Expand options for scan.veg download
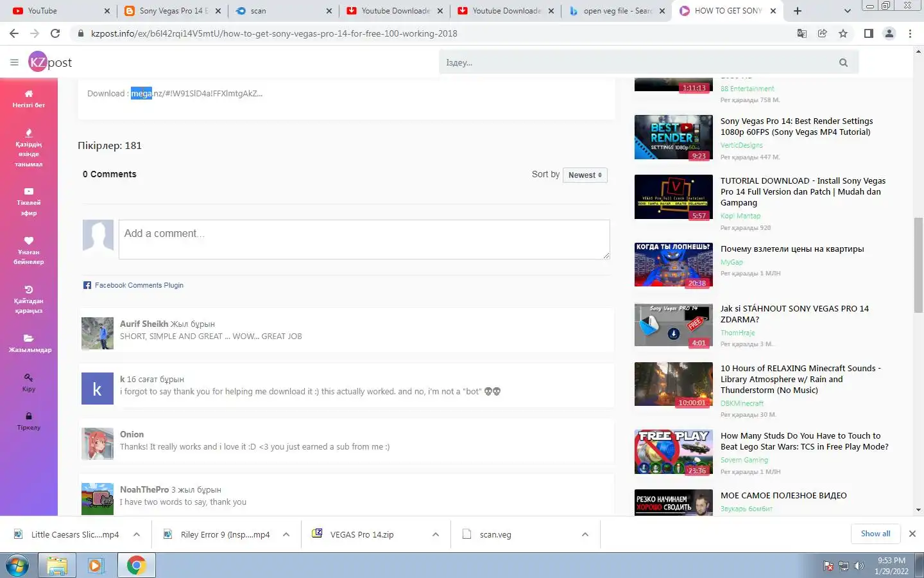Screen dimensions: 924x578 coord(585,534)
